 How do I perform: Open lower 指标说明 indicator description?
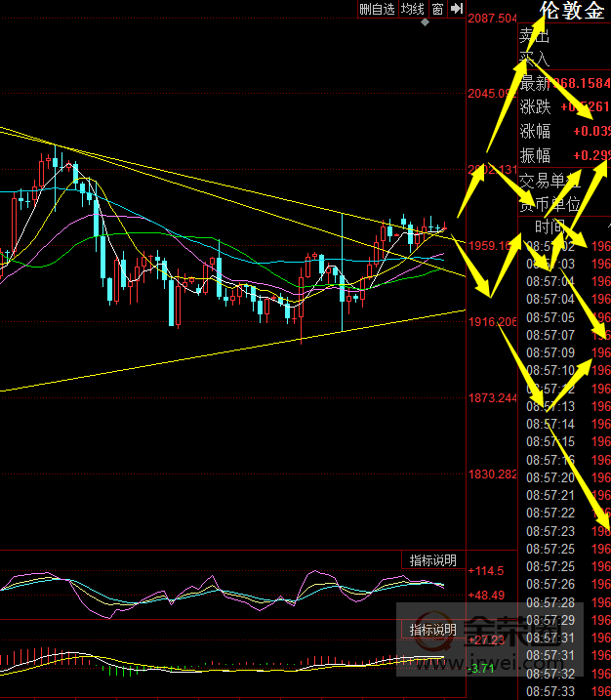click(x=432, y=630)
